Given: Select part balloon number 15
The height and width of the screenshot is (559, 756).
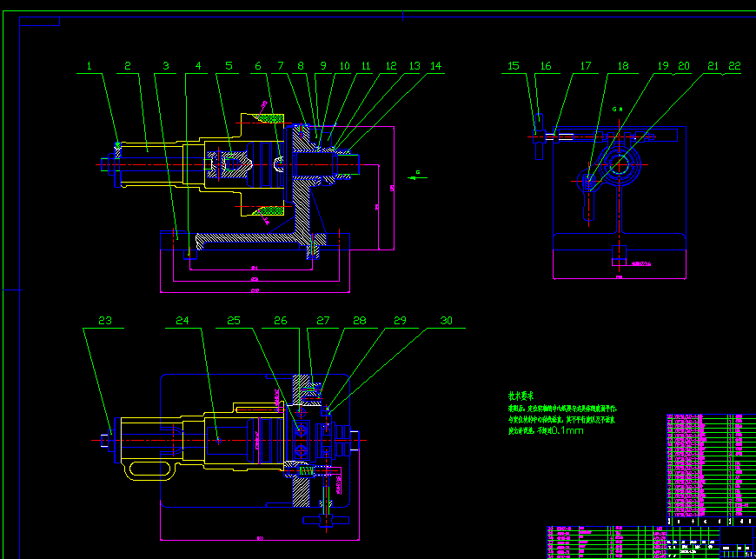Looking at the screenshot, I should click(514, 66).
